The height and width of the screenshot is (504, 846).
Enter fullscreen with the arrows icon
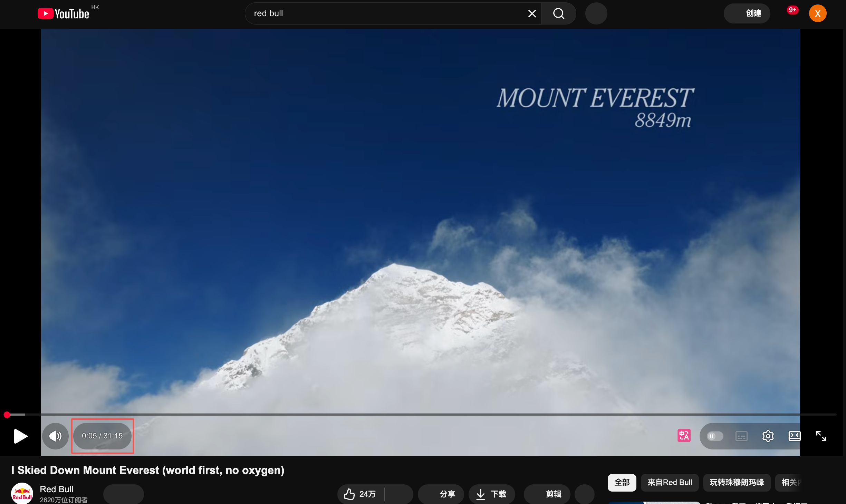pos(821,436)
